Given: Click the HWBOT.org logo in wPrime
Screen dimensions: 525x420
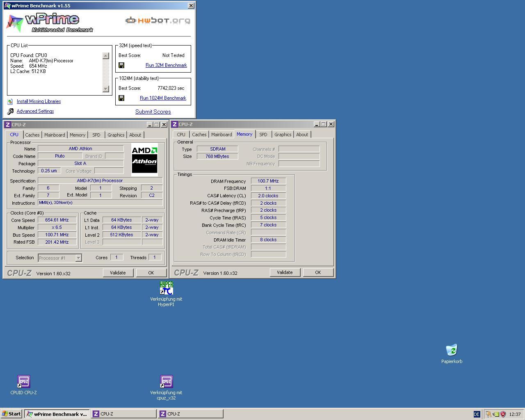Looking at the screenshot, I should click(158, 20).
